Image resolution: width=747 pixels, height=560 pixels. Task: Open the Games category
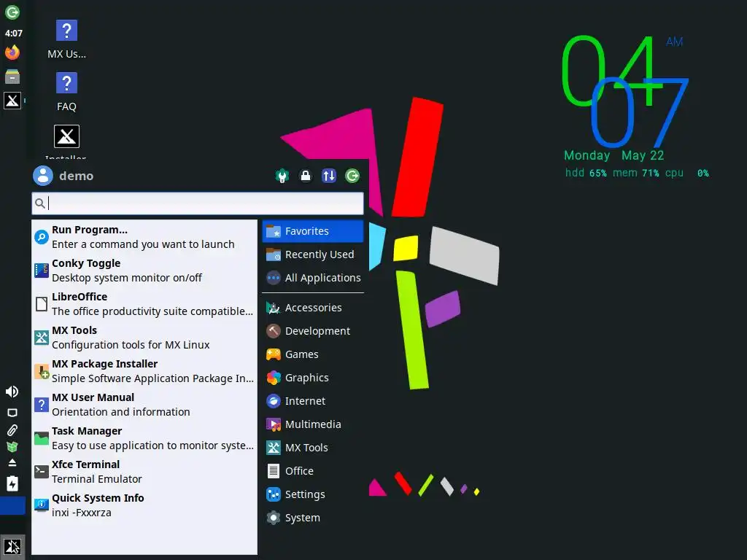tap(313, 354)
